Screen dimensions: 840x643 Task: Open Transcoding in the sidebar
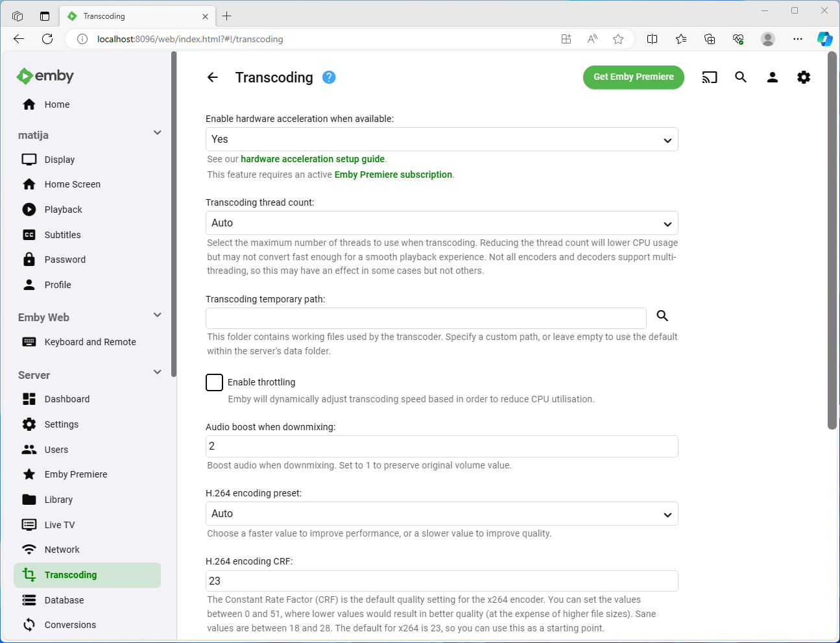point(87,575)
